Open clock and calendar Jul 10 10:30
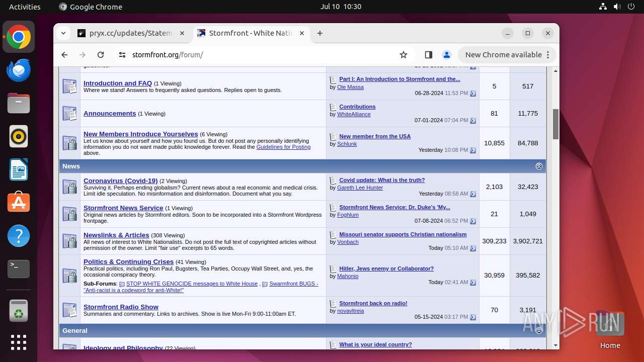Viewport: 644px width, 362px height. pyautogui.click(x=341, y=7)
